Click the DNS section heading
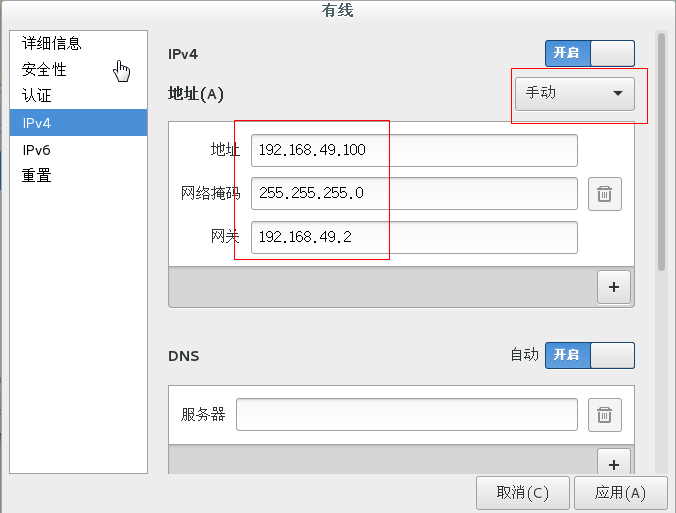Image resolution: width=676 pixels, height=513 pixels. 184,356
